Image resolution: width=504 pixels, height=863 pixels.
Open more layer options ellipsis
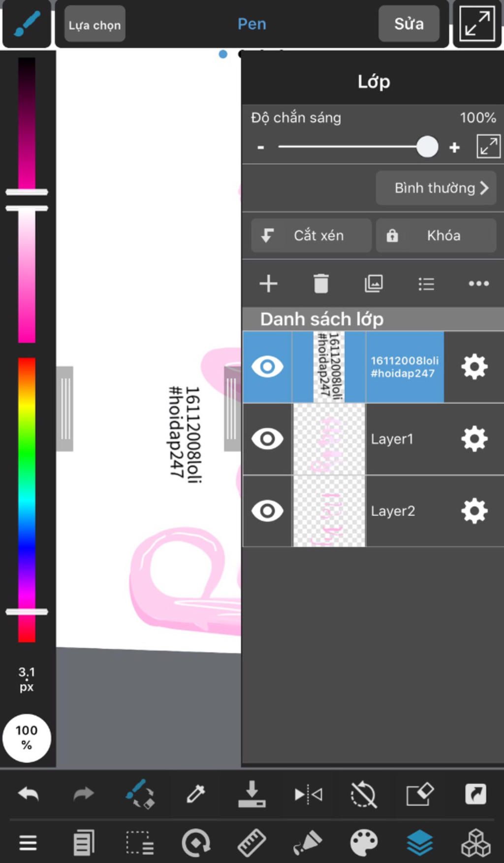tap(478, 284)
